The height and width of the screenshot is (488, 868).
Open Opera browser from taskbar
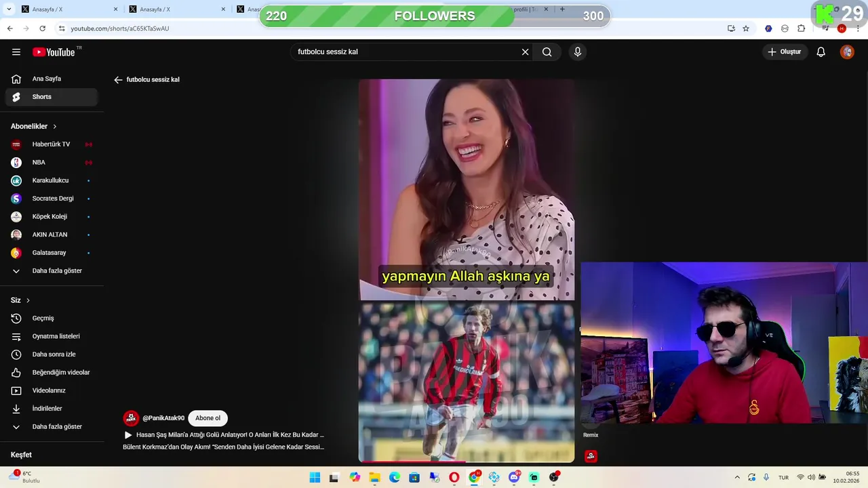[x=454, y=478]
